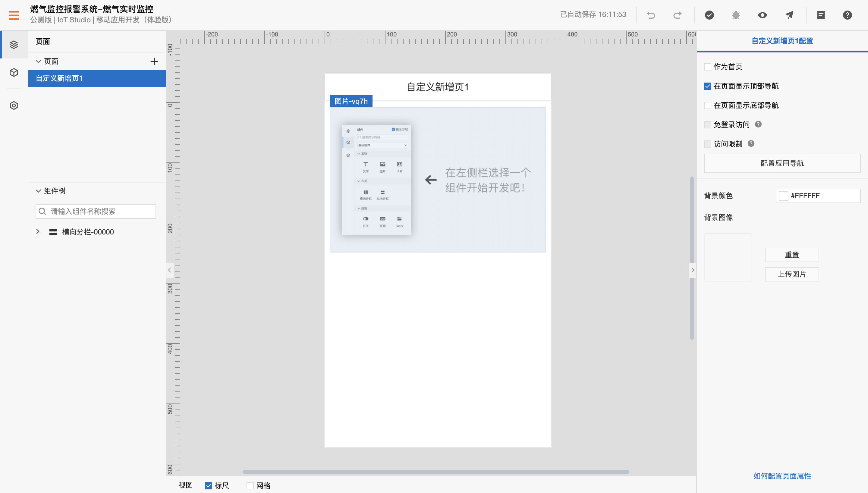Viewport: 868px width, 493px height.
Task: Click the project title 燃气监控报警系统-燃气实时监控
Action: tap(92, 9)
